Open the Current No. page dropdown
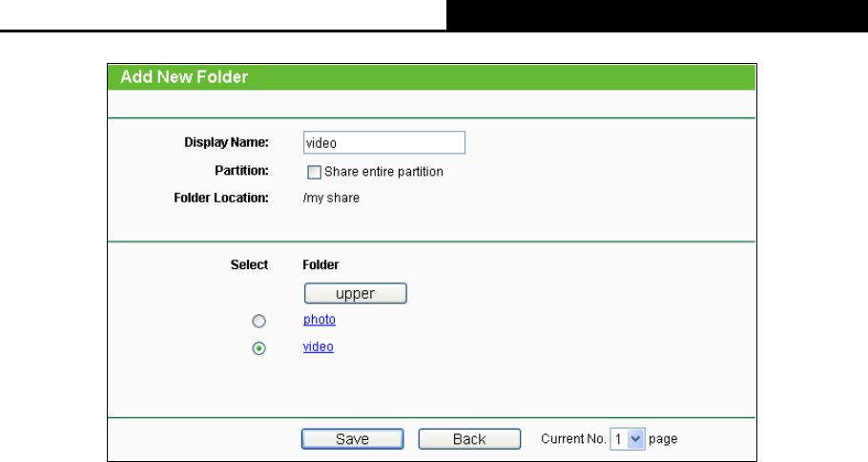Screen dimensions: 868x462 628,439
